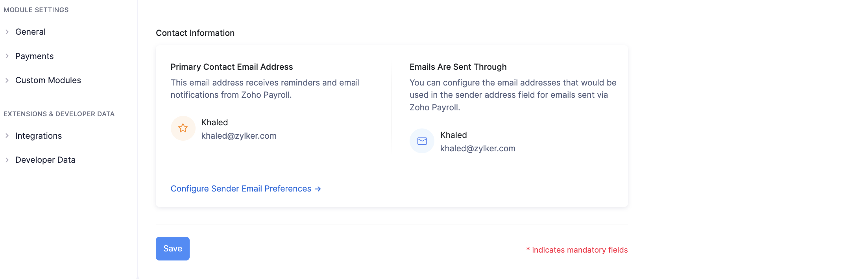This screenshot has width=868, height=279.
Task: Expand the Custom Modules chevron
Action: point(7,80)
